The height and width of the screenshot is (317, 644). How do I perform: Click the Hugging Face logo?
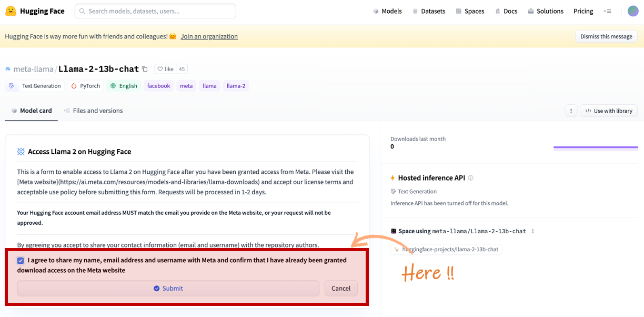click(35, 11)
